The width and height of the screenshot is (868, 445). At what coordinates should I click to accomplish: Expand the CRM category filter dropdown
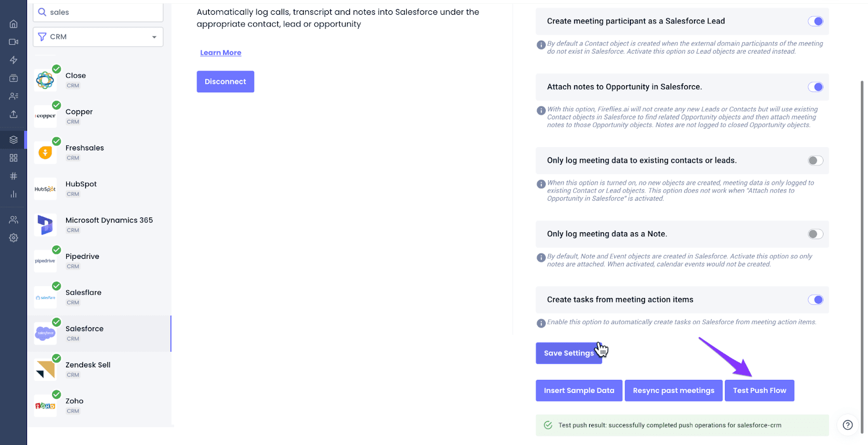tap(98, 37)
